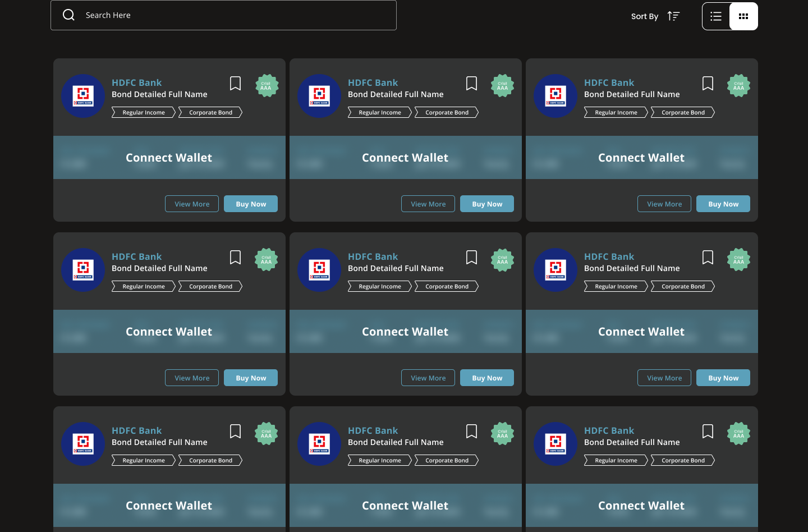808x532 pixels.
Task: Click HDFC Bank logo on top-right card
Action: [x=555, y=96]
